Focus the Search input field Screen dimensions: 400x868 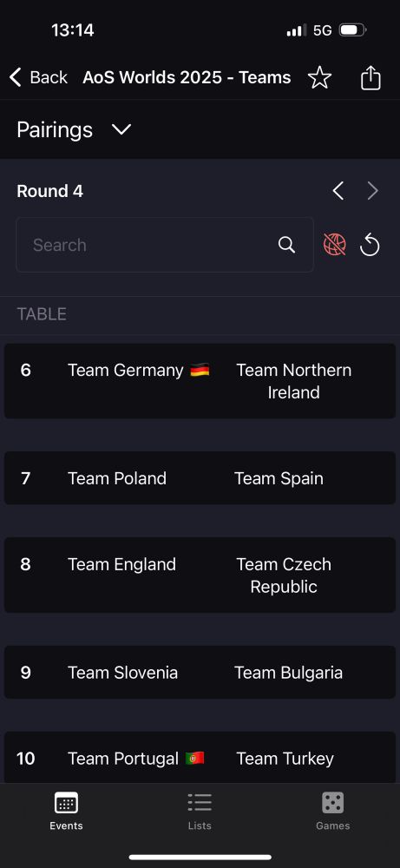[x=165, y=245]
